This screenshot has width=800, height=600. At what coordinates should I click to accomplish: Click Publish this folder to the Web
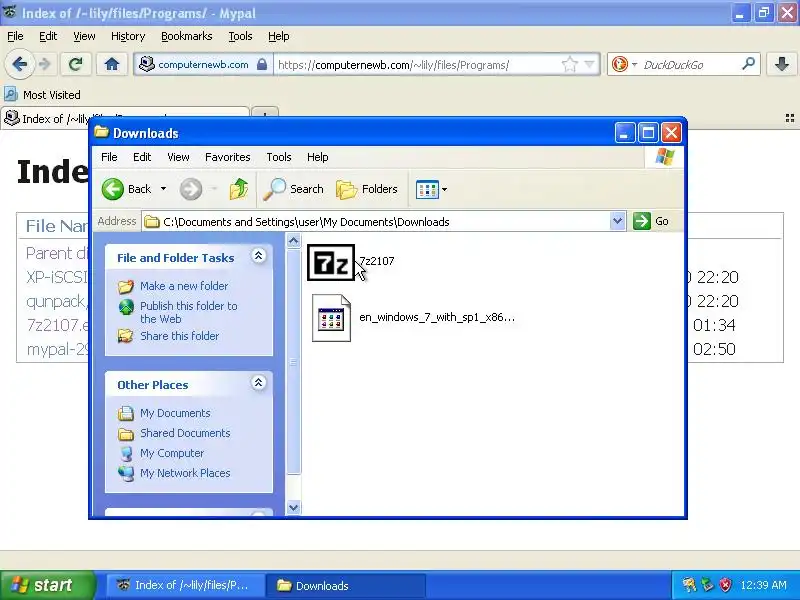[x=189, y=312]
